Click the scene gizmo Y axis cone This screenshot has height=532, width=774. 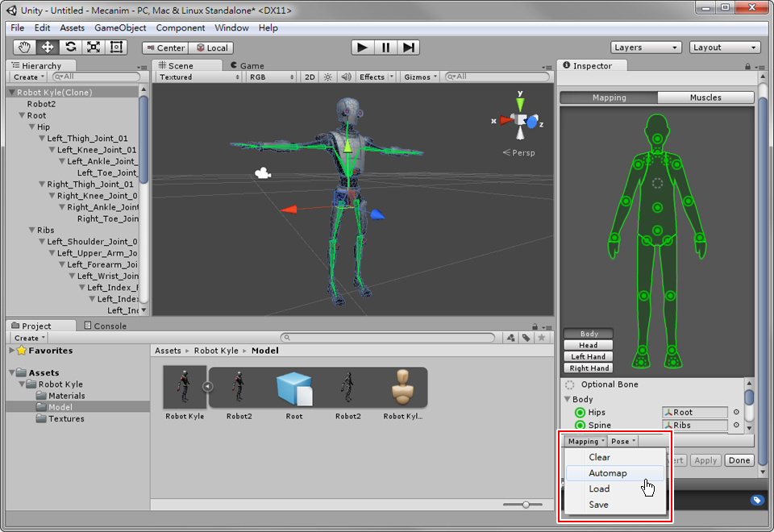pyautogui.click(x=520, y=104)
